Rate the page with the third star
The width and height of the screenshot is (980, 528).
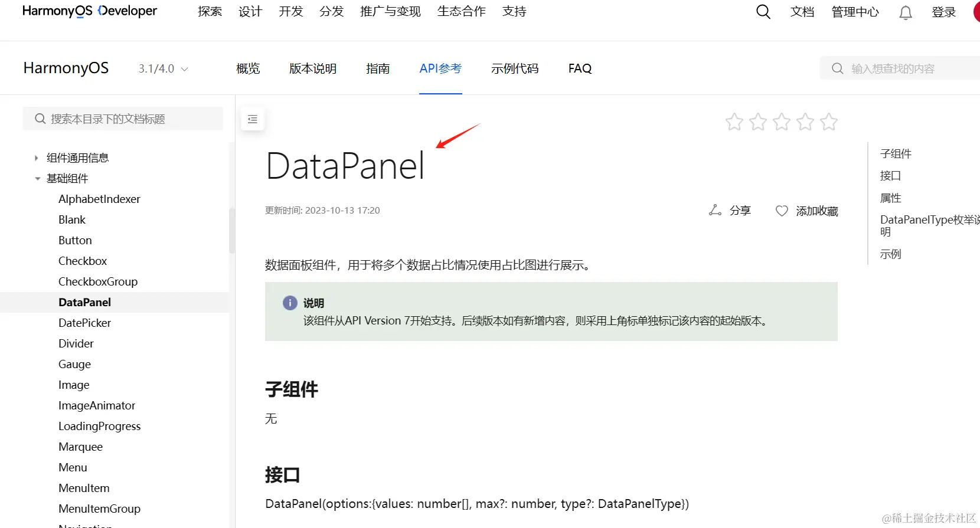(x=782, y=122)
